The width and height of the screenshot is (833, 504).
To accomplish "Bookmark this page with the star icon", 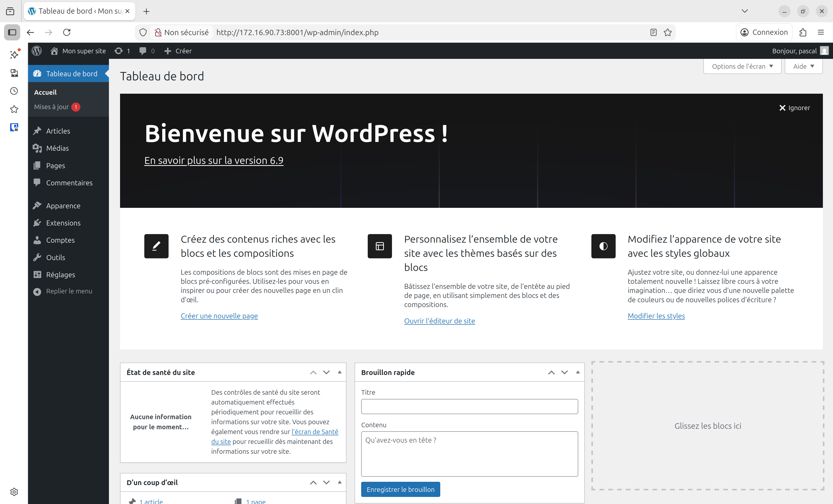I will [x=667, y=32].
